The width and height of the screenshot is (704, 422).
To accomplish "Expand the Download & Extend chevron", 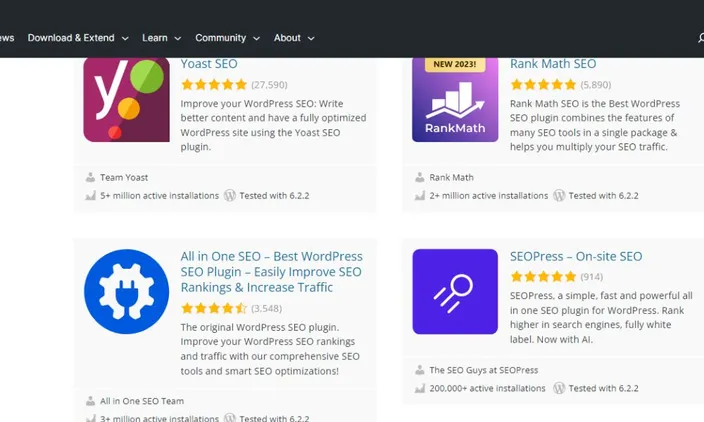I will (x=125, y=39).
